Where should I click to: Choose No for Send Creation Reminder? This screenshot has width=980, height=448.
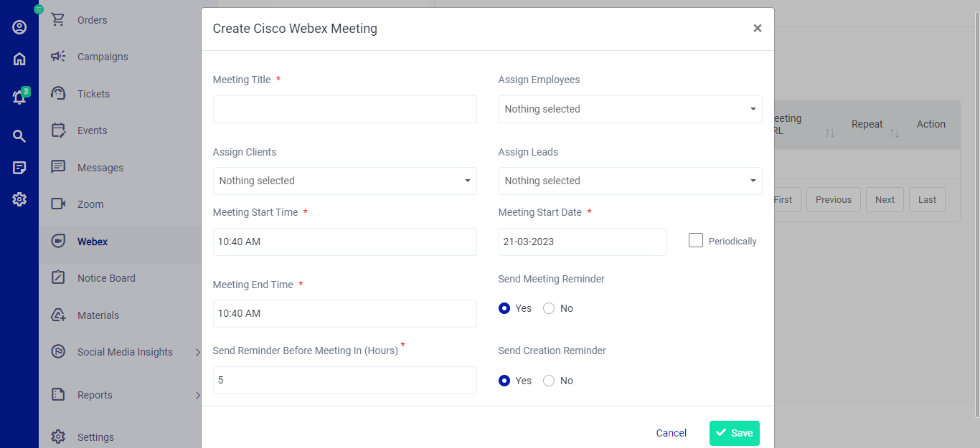[x=548, y=380]
